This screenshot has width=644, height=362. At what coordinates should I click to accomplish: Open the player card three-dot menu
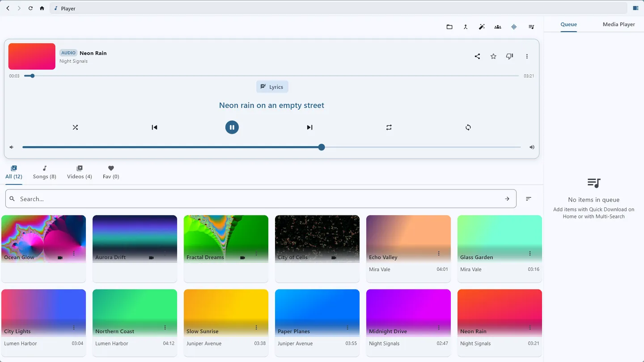[527, 56]
